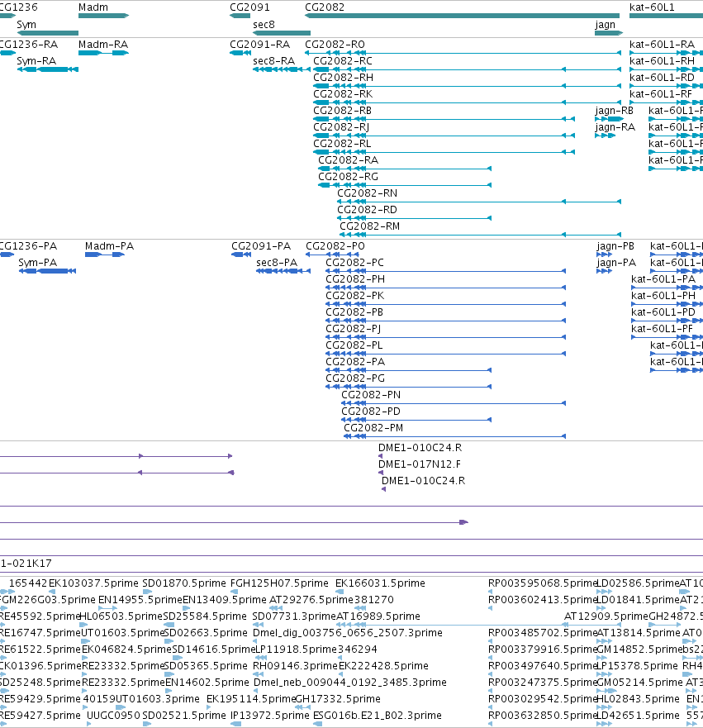Select the CG2082-PO protein label
The height and width of the screenshot is (728, 703).
pyautogui.click(x=335, y=246)
